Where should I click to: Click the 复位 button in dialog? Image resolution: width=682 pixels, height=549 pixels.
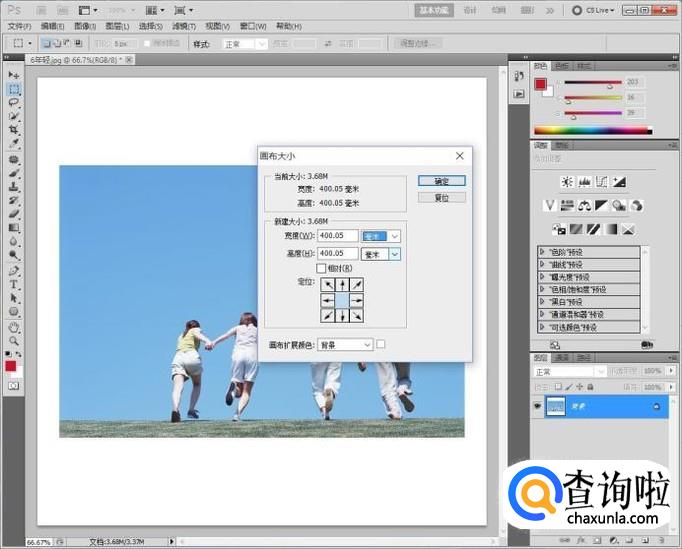pos(441,197)
